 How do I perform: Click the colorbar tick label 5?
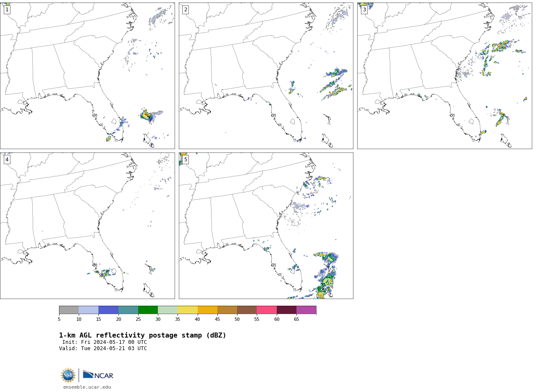(x=59, y=320)
